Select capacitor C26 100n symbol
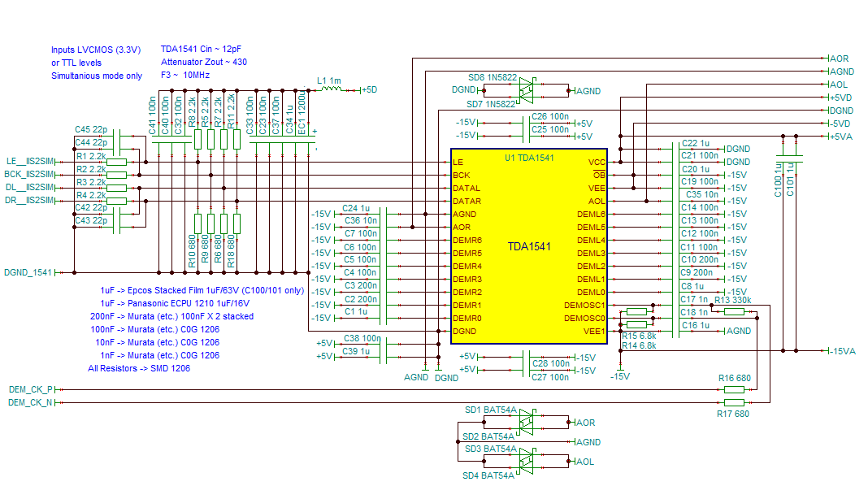868x486 pixels. click(527, 123)
